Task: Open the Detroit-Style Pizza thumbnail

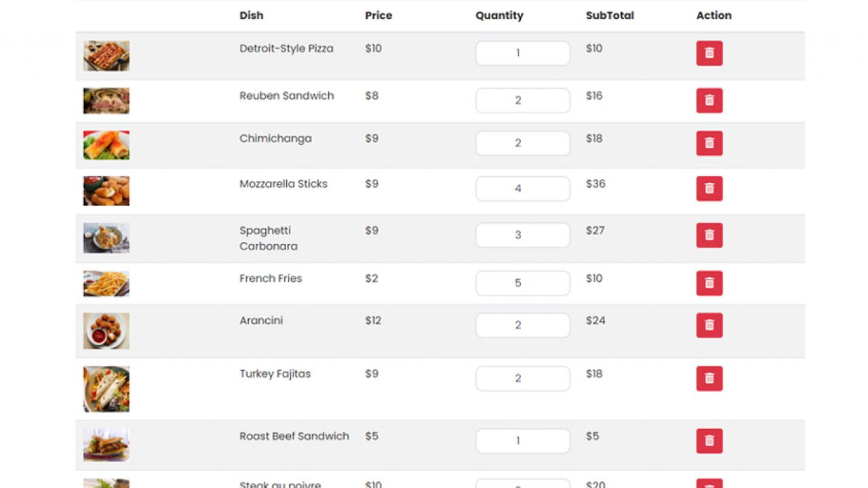Action: point(106,56)
